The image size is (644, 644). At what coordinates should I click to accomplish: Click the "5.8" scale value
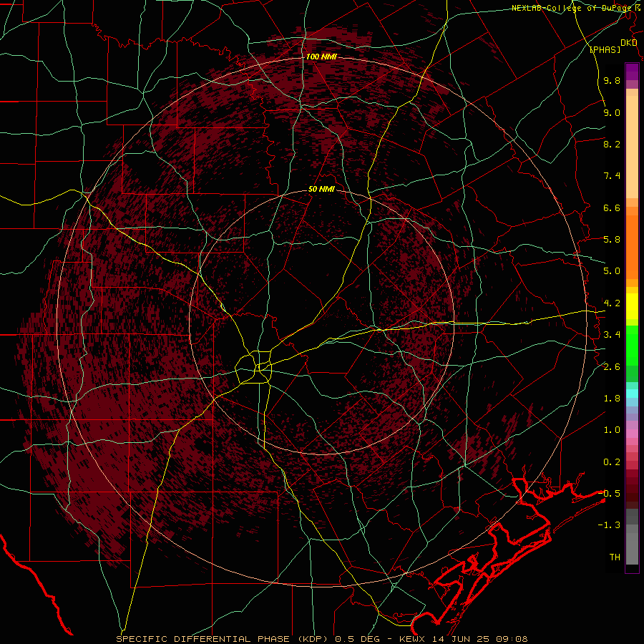[x=612, y=240]
